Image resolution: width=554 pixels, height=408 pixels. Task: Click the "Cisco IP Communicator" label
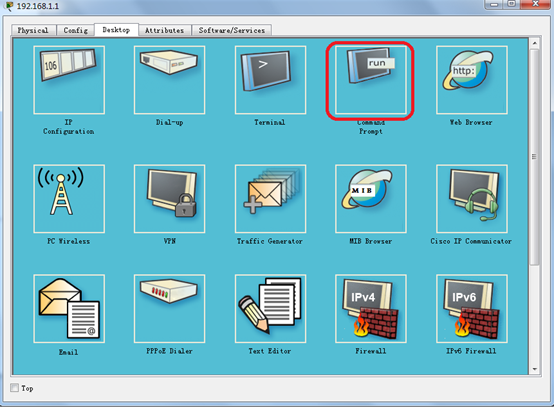tap(471, 241)
